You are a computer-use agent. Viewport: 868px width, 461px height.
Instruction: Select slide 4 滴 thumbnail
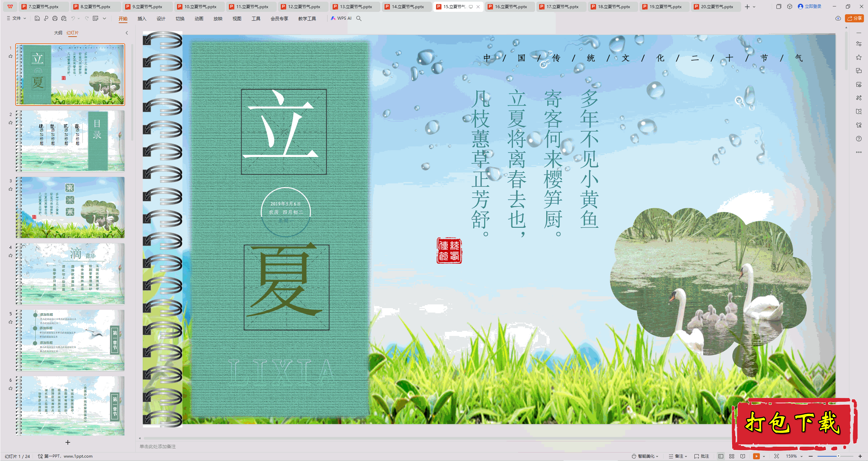tap(70, 274)
